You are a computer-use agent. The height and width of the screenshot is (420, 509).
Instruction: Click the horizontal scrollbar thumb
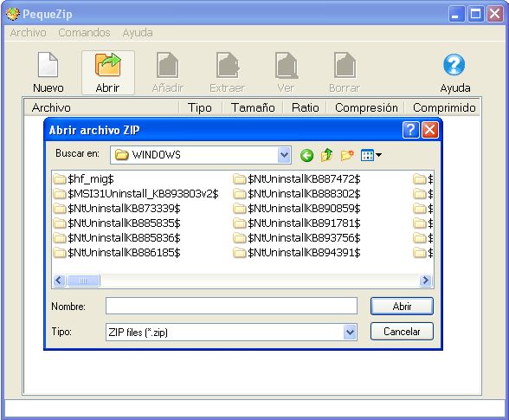click(x=83, y=281)
